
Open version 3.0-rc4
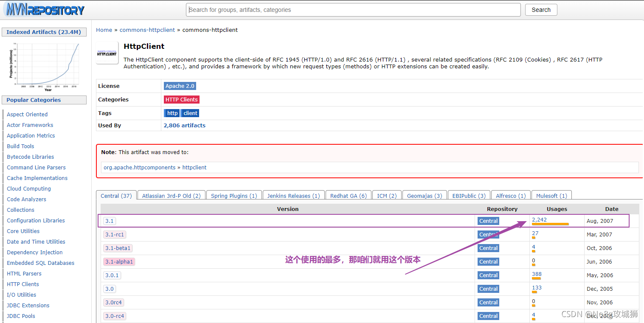[115, 316]
